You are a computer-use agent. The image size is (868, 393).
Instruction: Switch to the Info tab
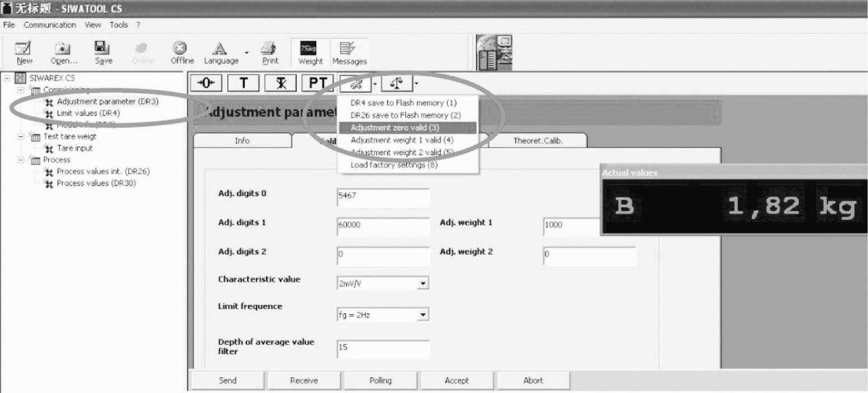point(242,141)
